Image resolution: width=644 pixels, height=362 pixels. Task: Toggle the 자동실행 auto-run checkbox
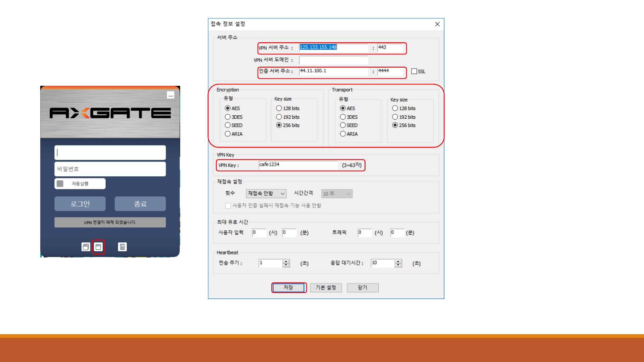[60, 184]
